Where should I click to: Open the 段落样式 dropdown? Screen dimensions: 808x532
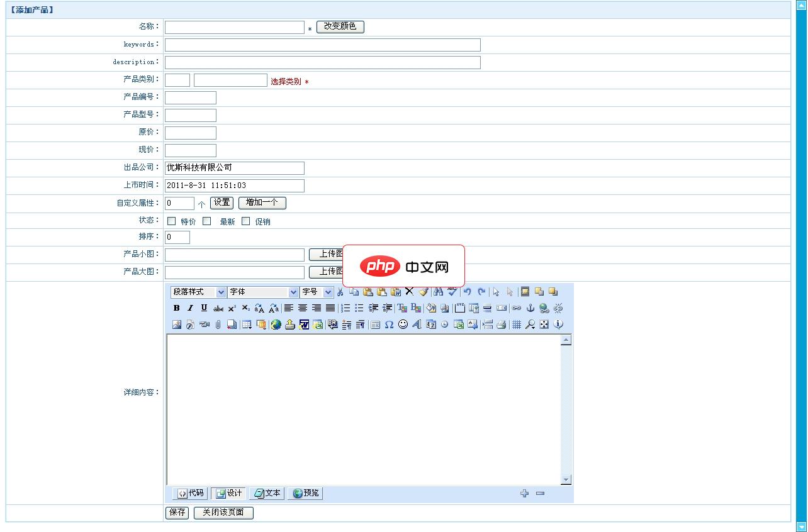220,292
